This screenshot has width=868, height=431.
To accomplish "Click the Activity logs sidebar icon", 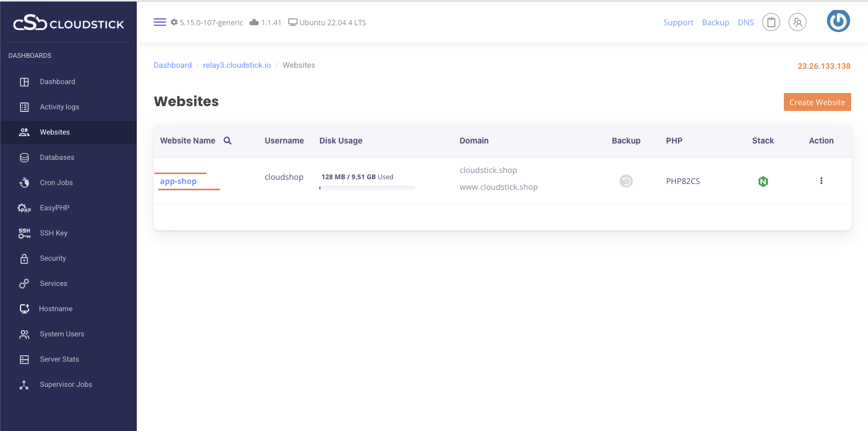I will point(24,107).
